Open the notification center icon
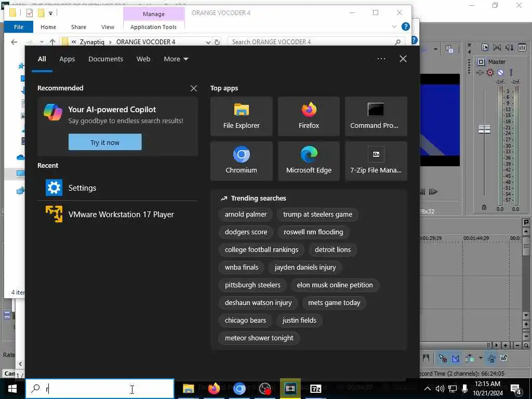This screenshot has width=532, height=399. click(x=516, y=390)
